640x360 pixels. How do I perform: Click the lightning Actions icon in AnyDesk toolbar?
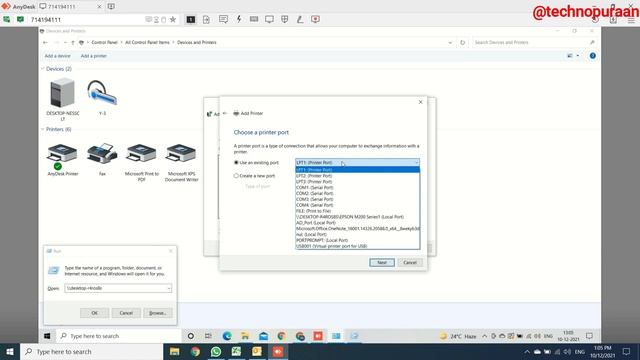[239, 19]
